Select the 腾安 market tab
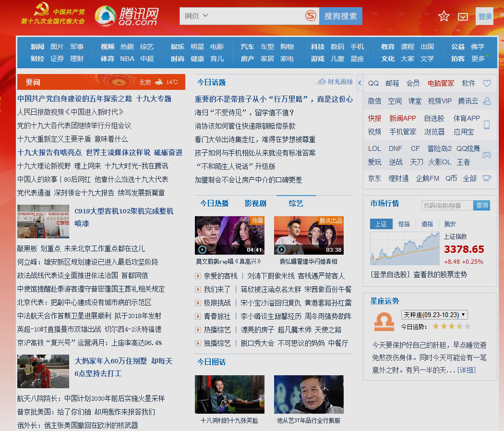504x431 pixels. (x=450, y=224)
